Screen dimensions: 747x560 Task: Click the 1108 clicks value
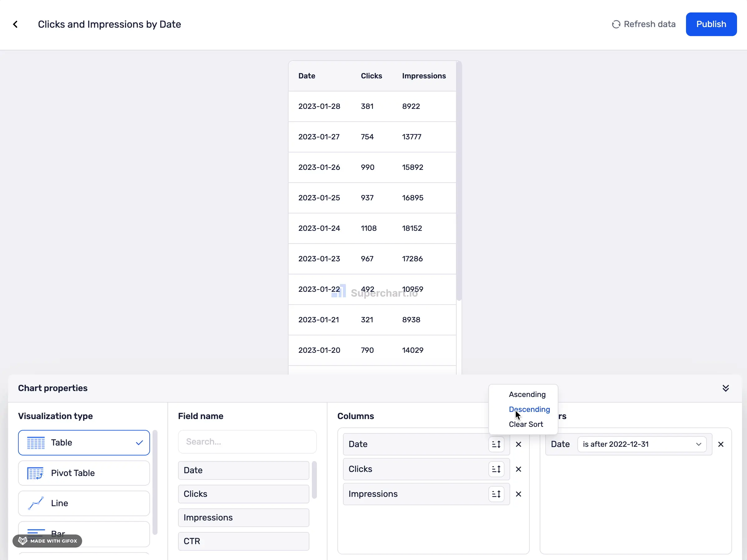click(369, 228)
